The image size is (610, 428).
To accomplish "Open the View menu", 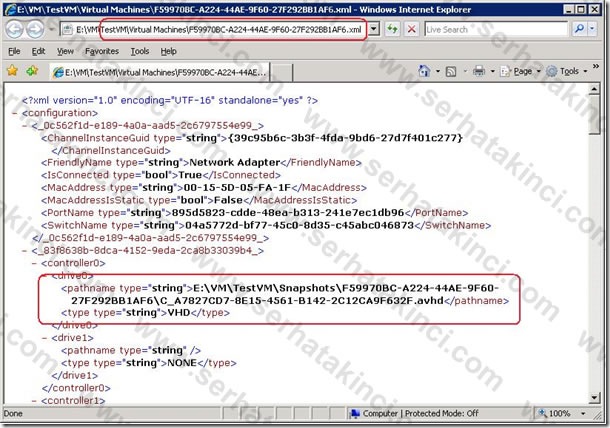I will coord(65,51).
